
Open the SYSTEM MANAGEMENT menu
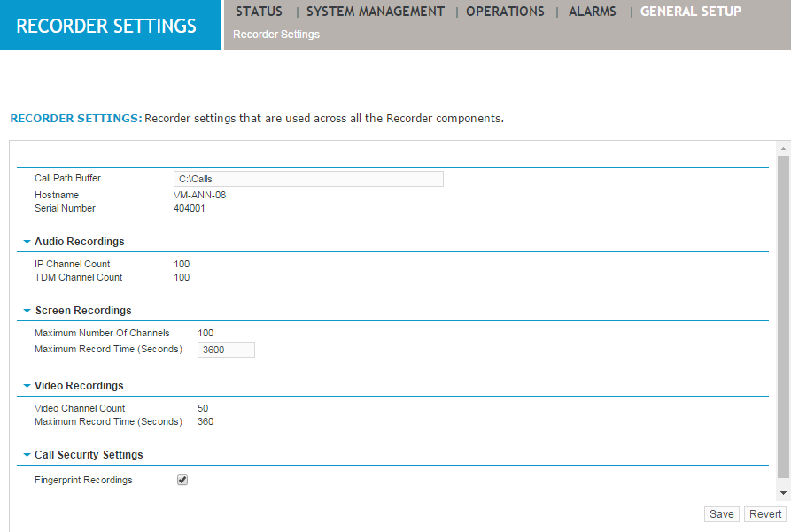(375, 12)
